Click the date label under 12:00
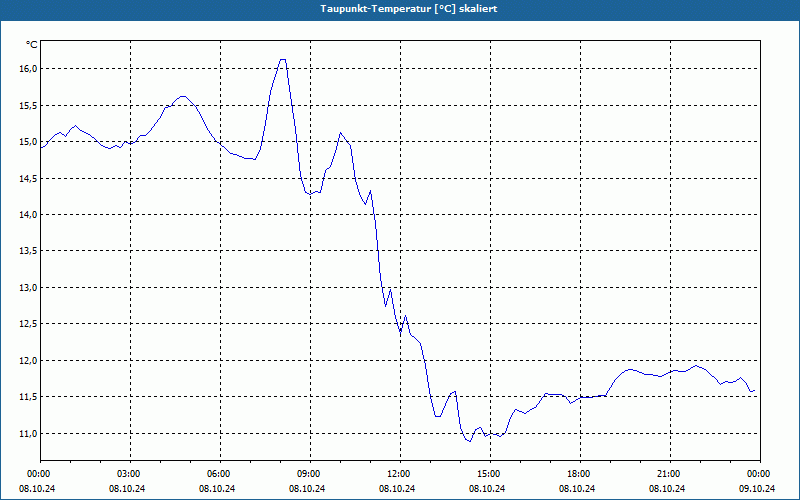800x500 pixels. [x=397, y=489]
